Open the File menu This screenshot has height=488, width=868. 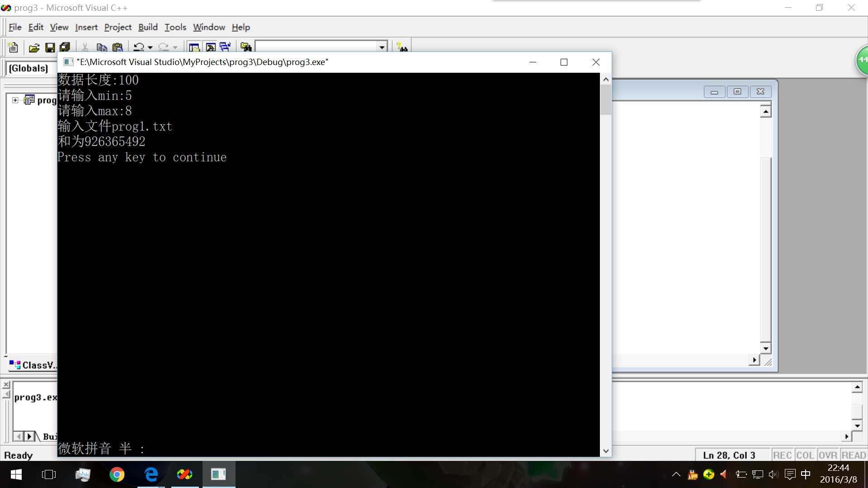point(15,27)
